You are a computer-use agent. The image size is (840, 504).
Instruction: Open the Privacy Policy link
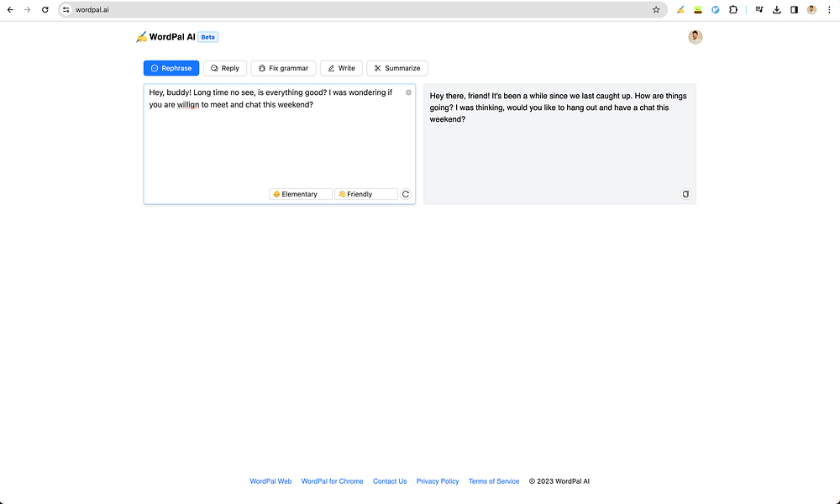click(x=437, y=481)
